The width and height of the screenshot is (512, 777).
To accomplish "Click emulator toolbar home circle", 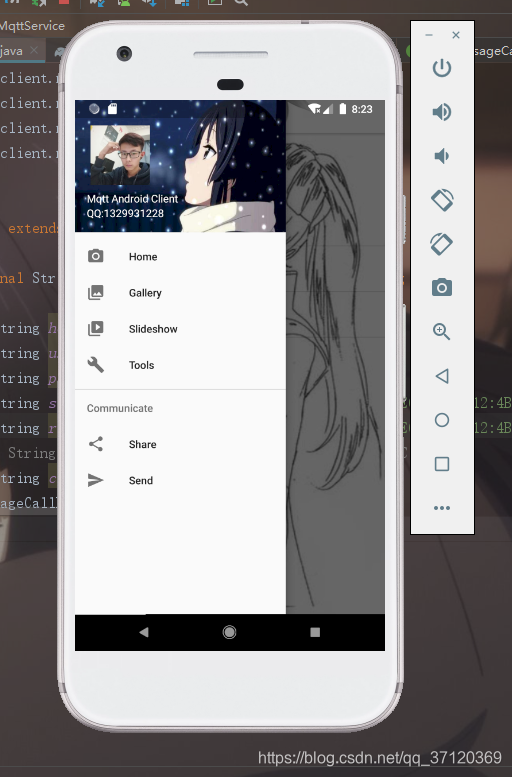I will coord(442,420).
